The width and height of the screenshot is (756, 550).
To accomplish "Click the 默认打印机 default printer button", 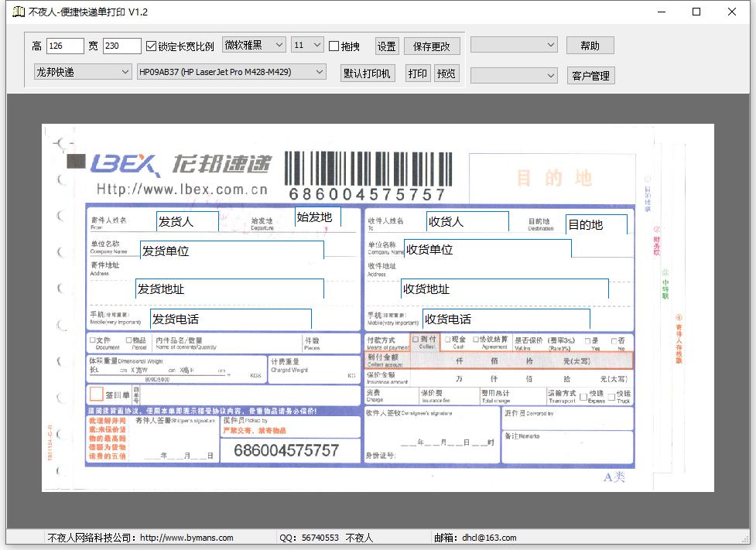I will click(368, 73).
